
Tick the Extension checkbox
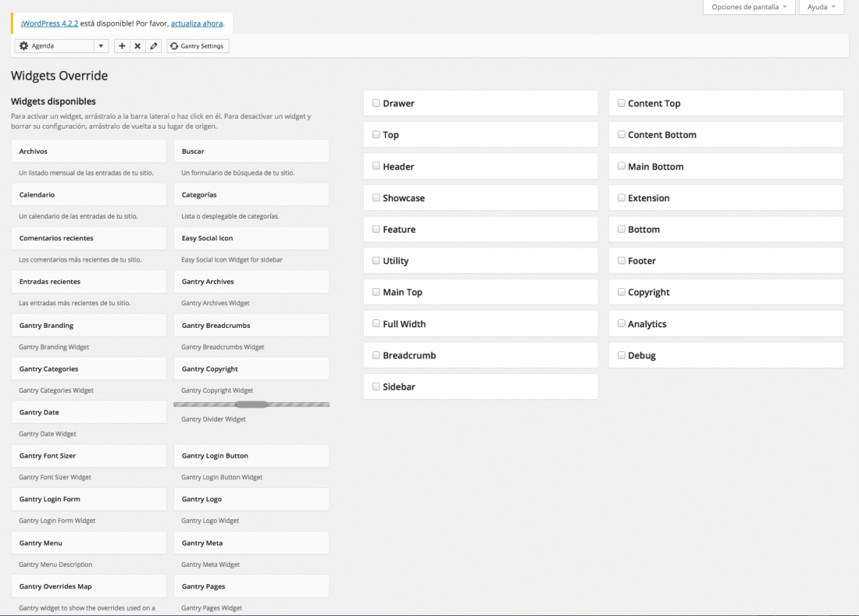(622, 198)
